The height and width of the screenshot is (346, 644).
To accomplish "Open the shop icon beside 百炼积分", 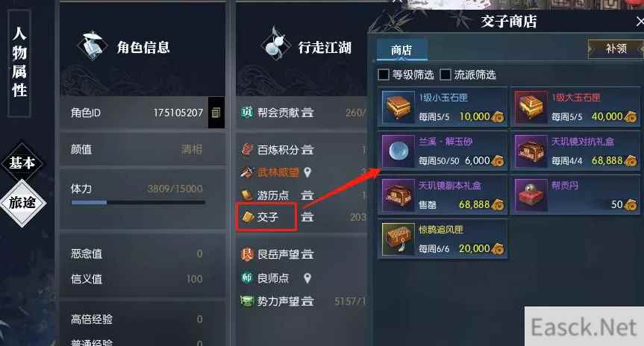I will pyautogui.click(x=307, y=150).
